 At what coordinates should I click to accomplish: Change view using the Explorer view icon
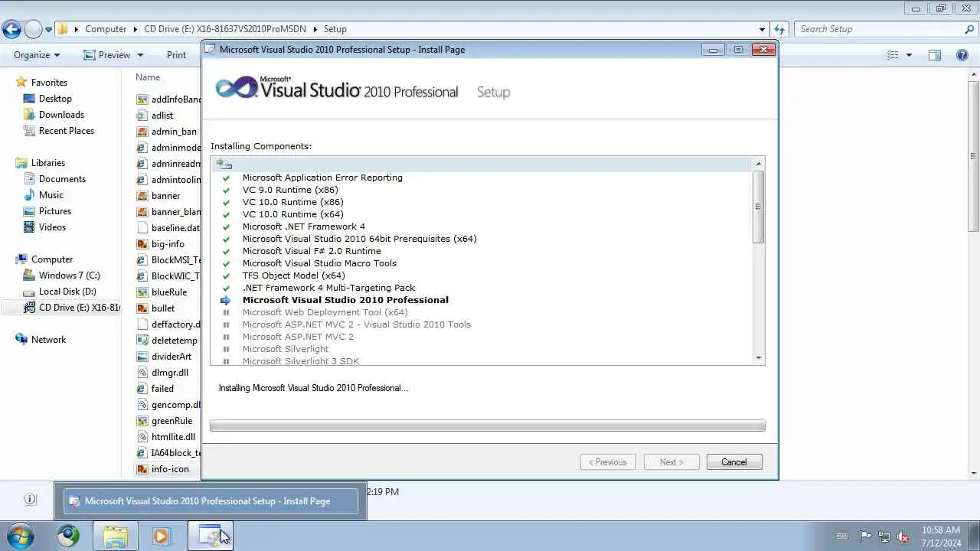[x=893, y=55]
